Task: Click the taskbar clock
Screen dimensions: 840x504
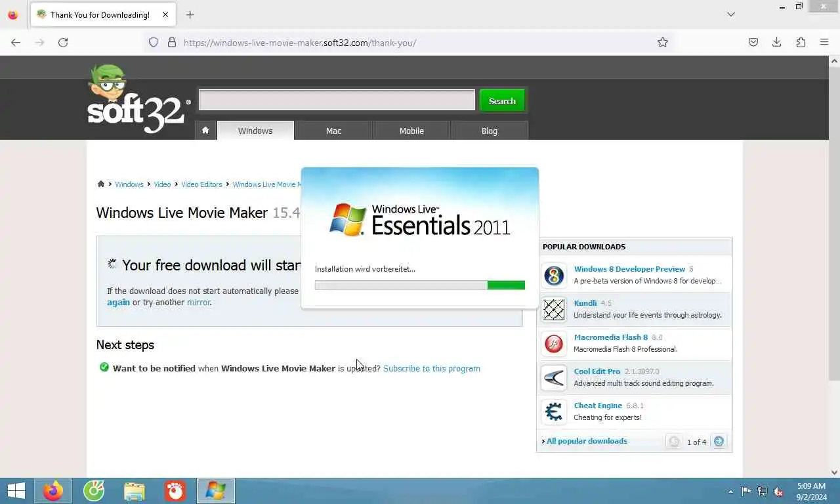Action: (x=811, y=492)
